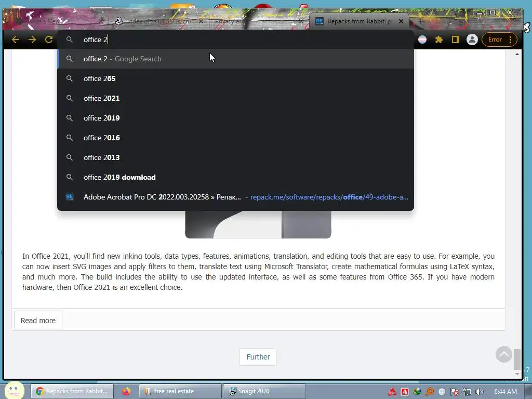Launch Firefox from the taskbar

pyautogui.click(x=126, y=391)
